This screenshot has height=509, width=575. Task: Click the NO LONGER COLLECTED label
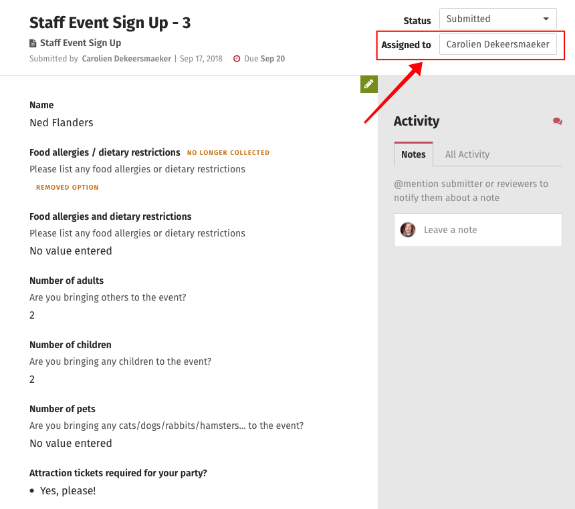[x=228, y=153]
